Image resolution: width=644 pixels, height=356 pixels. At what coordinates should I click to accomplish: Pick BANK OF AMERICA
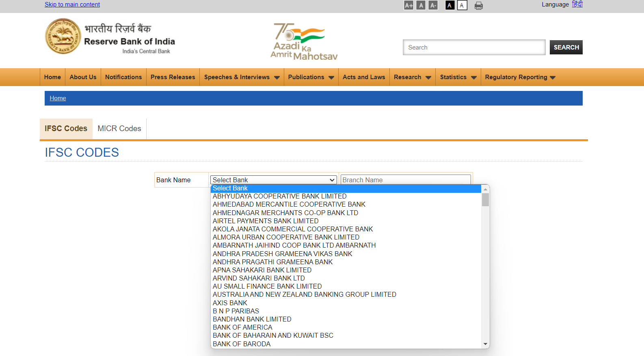[x=346, y=327]
